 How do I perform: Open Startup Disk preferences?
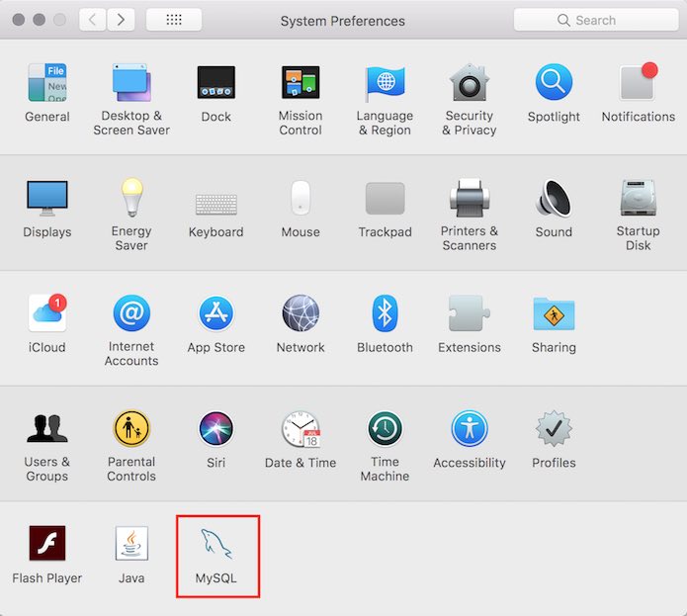[638, 199]
